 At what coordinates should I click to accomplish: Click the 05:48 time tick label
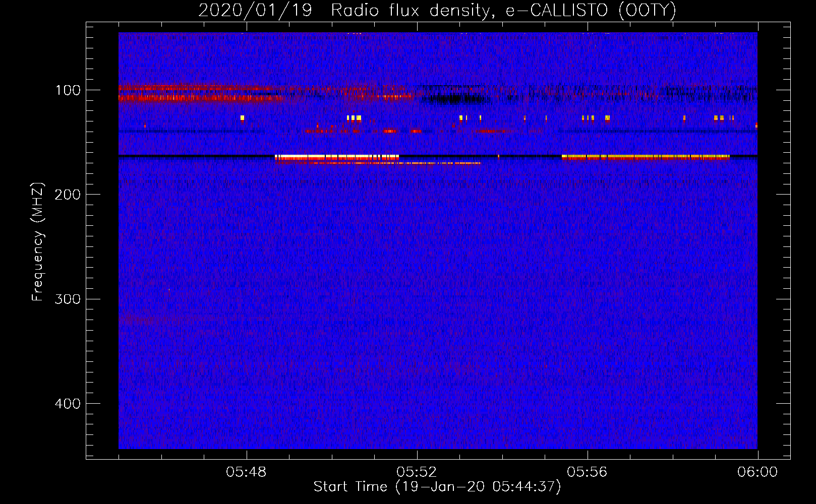(246, 472)
